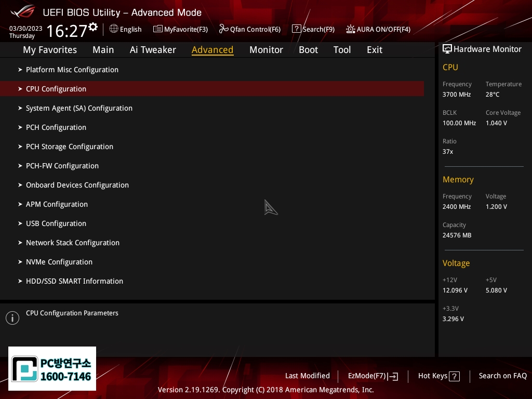Open the Tool tab
Viewport: 532px width, 399px height.
point(342,50)
